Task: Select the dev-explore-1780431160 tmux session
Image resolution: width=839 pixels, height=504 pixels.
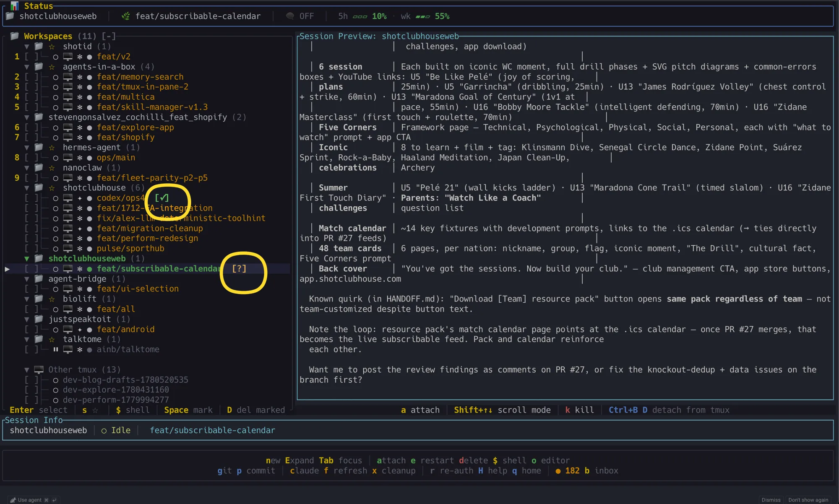Action: click(x=116, y=390)
